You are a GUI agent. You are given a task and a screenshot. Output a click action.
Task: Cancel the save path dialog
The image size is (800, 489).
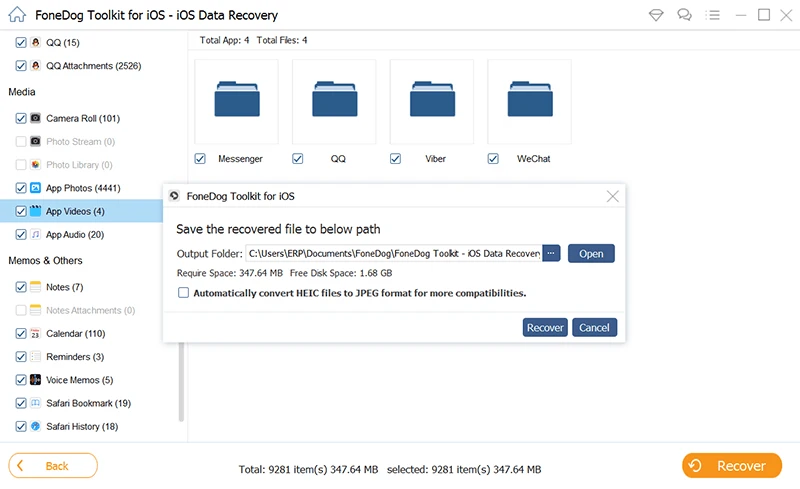pyautogui.click(x=594, y=327)
